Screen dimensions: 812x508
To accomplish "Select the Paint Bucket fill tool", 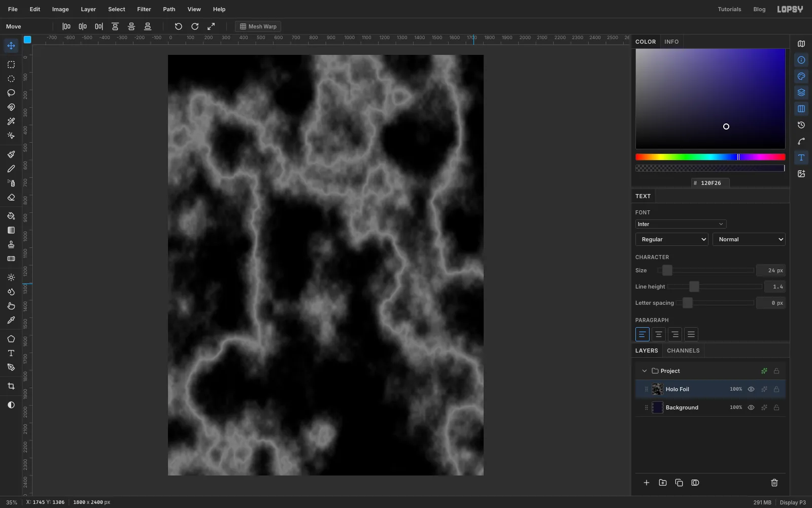I will (x=11, y=216).
